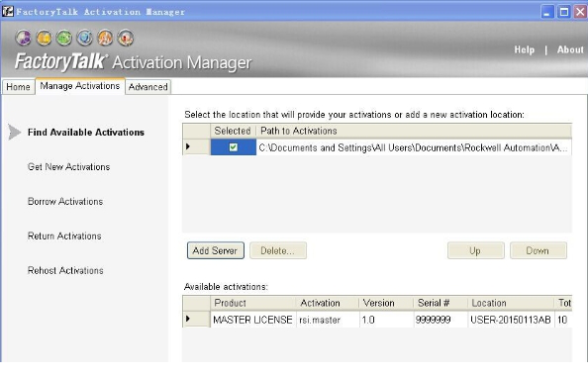Click the orange people round icon
The height and width of the screenshot is (376, 588).
tap(105, 39)
